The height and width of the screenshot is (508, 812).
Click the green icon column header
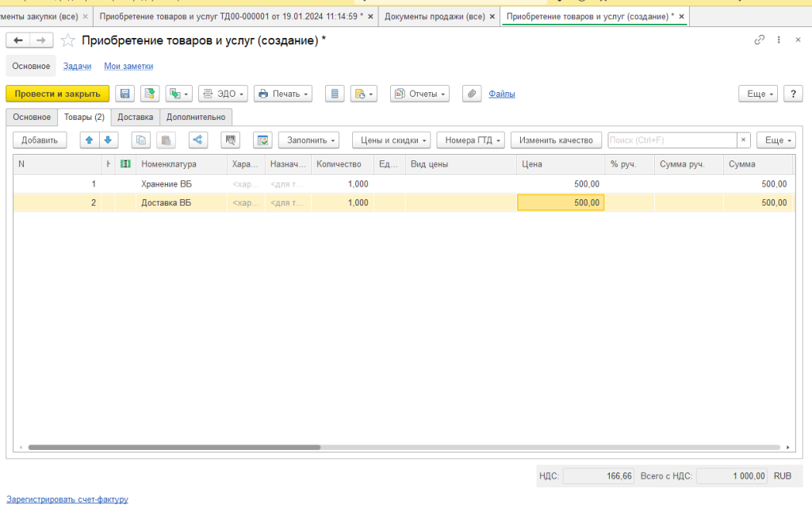pyautogui.click(x=125, y=164)
